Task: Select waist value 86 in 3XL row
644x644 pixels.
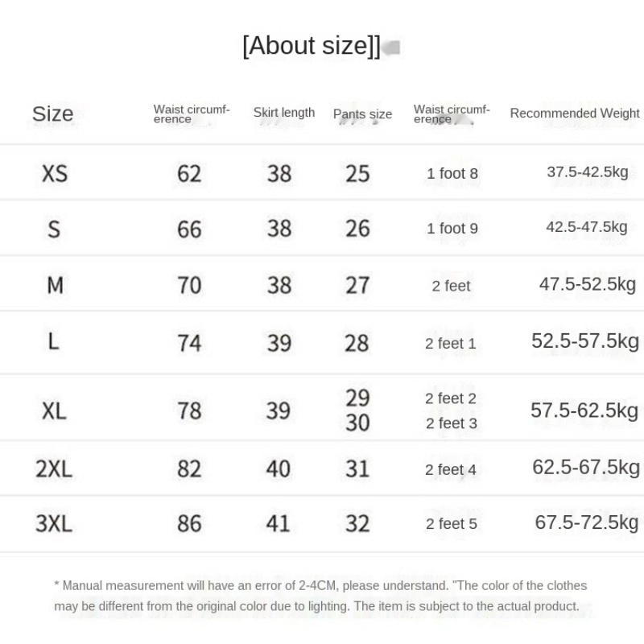Action: (x=189, y=524)
